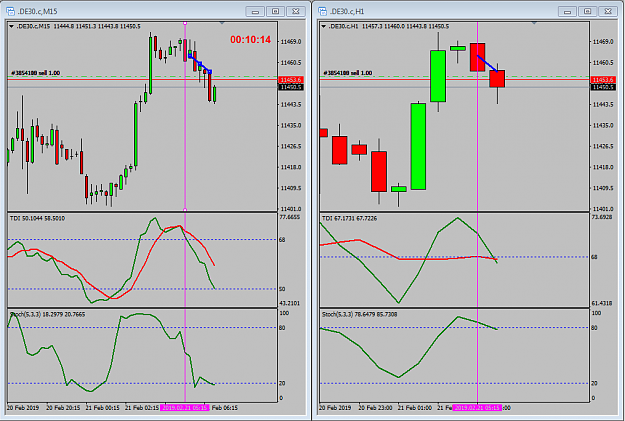Click the 11435.0 price level on the H1 axis
This screenshot has width=625, height=421.
tap(603, 126)
